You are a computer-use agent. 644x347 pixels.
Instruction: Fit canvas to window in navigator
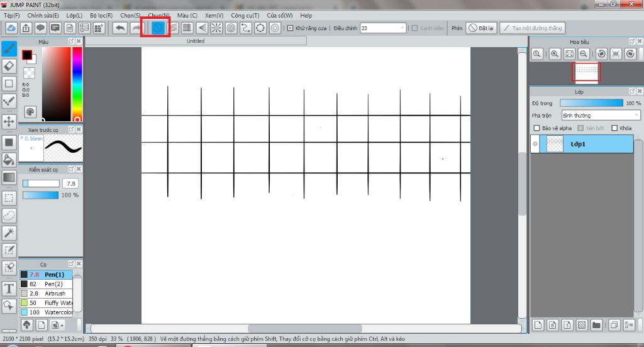pos(569,54)
